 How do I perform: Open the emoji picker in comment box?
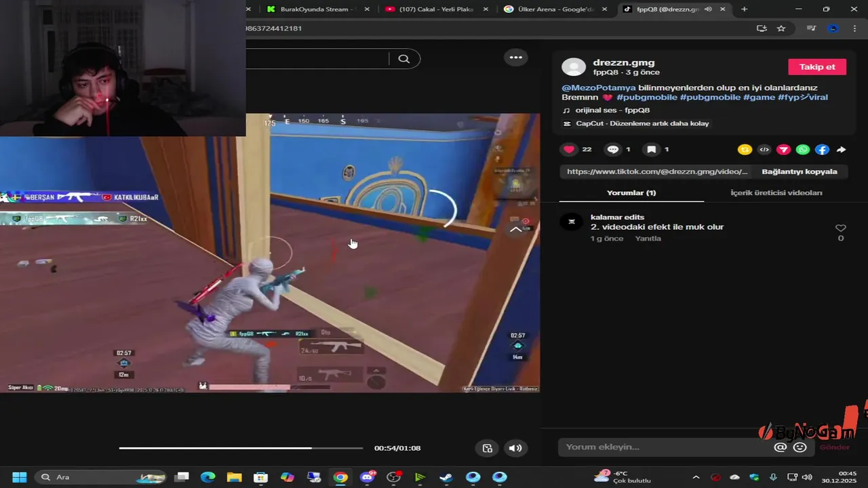click(800, 447)
